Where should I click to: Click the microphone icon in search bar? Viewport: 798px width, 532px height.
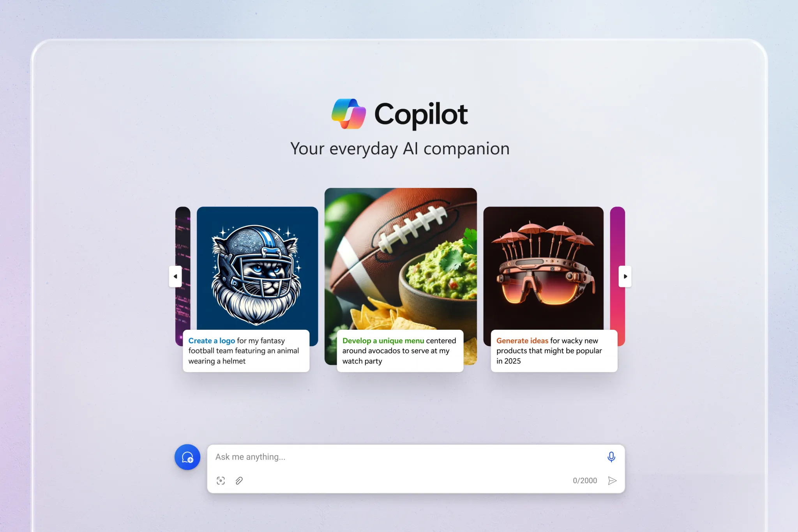[x=611, y=456]
